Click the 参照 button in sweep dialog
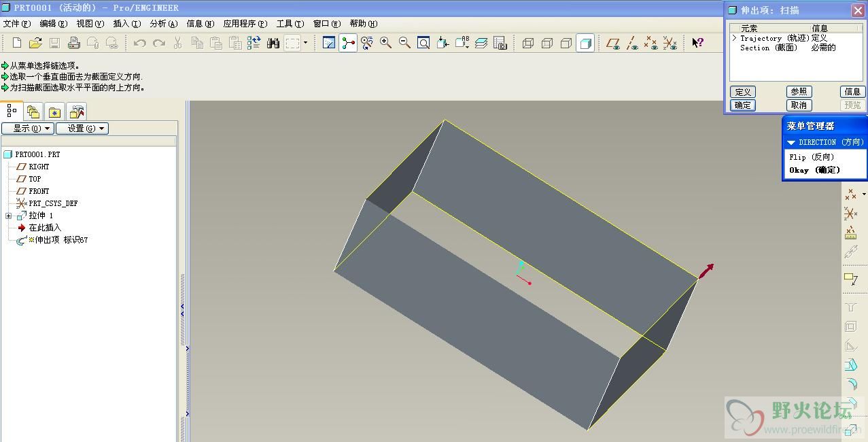Screen dimensions: 868x442 [x=799, y=92]
